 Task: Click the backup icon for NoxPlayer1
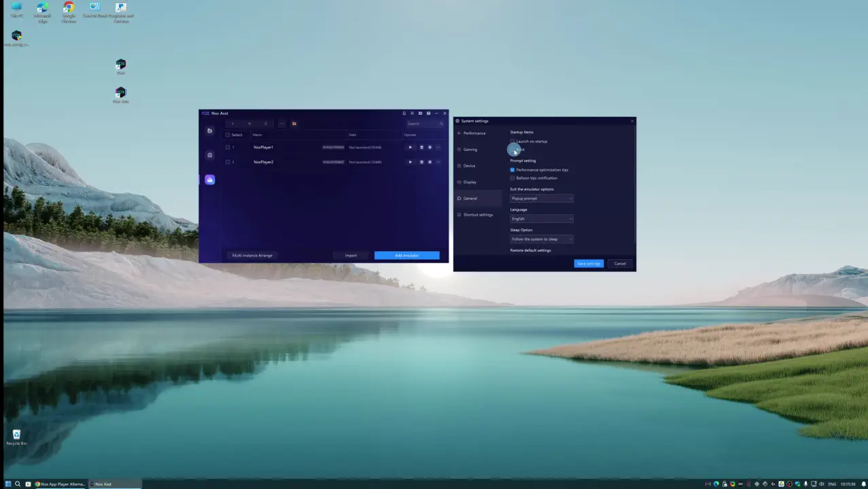click(x=421, y=147)
